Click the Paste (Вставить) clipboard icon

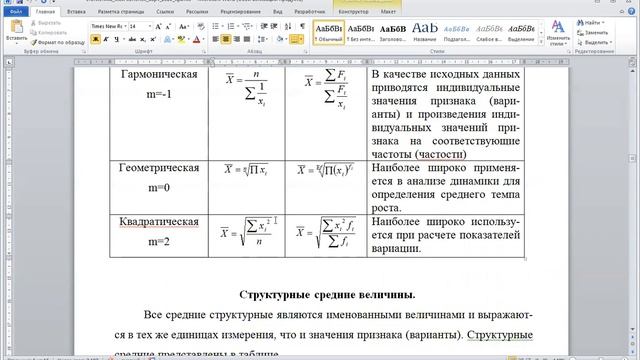(16, 27)
